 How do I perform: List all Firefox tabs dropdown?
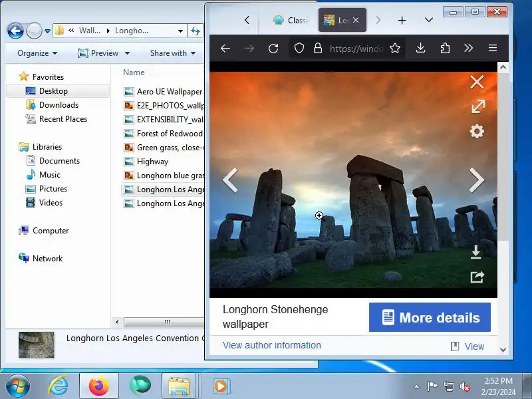(429, 20)
